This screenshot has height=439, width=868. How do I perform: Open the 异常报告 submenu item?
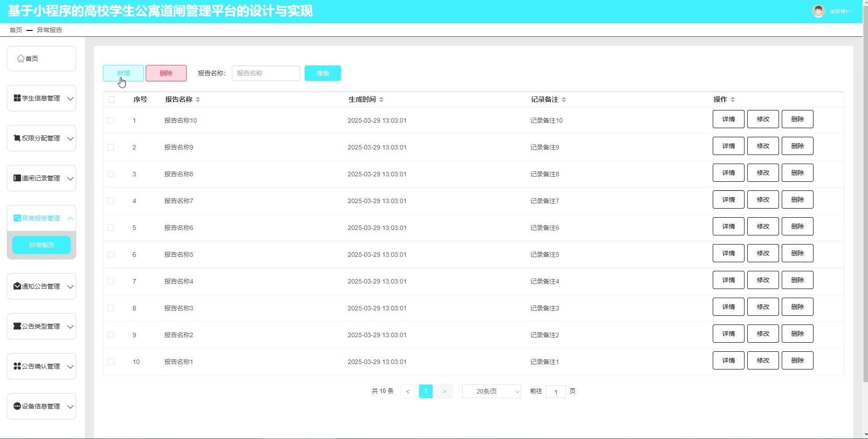click(x=41, y=245)
